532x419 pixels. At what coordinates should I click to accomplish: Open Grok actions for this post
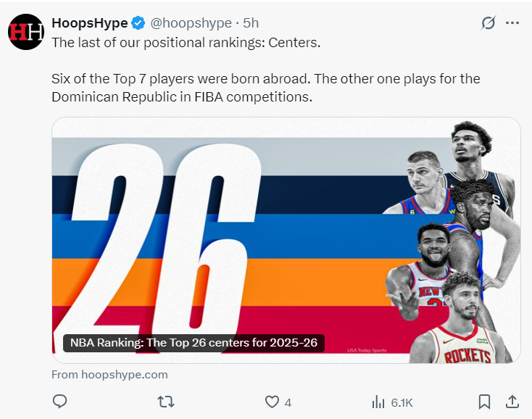coord(489,23)
